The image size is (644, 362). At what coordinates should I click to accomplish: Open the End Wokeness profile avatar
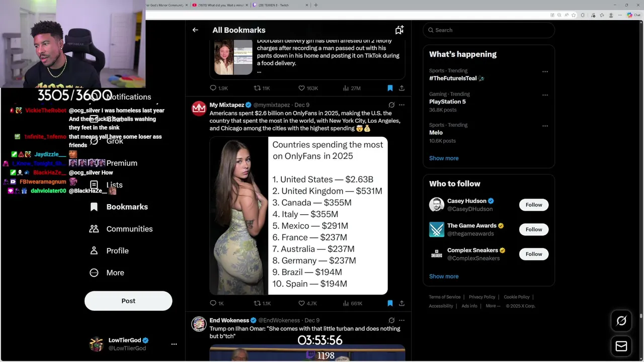tap(199, 324)
